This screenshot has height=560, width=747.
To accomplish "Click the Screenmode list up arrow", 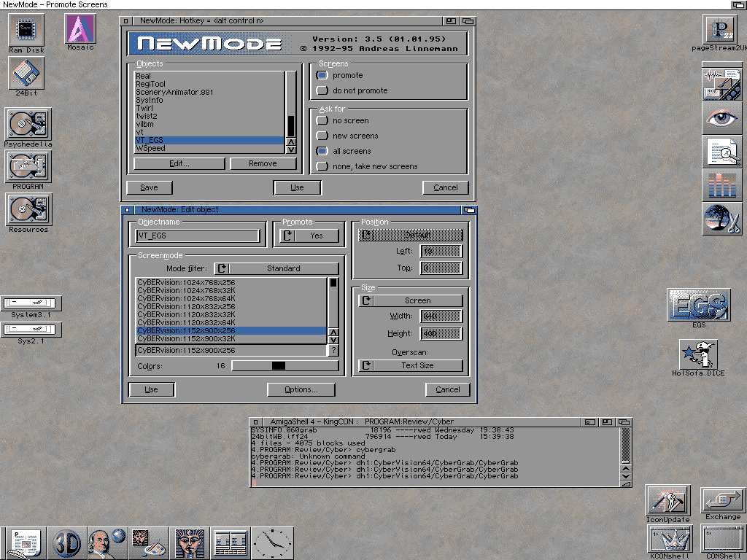I will [333, 332].
